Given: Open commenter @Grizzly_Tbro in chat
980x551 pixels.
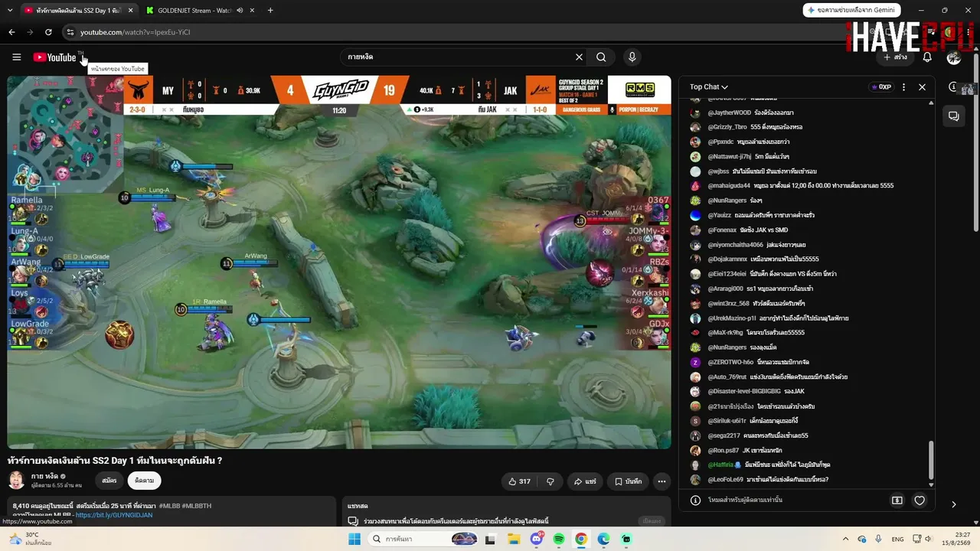Looking at the screenshot, I should coord(727,127).
